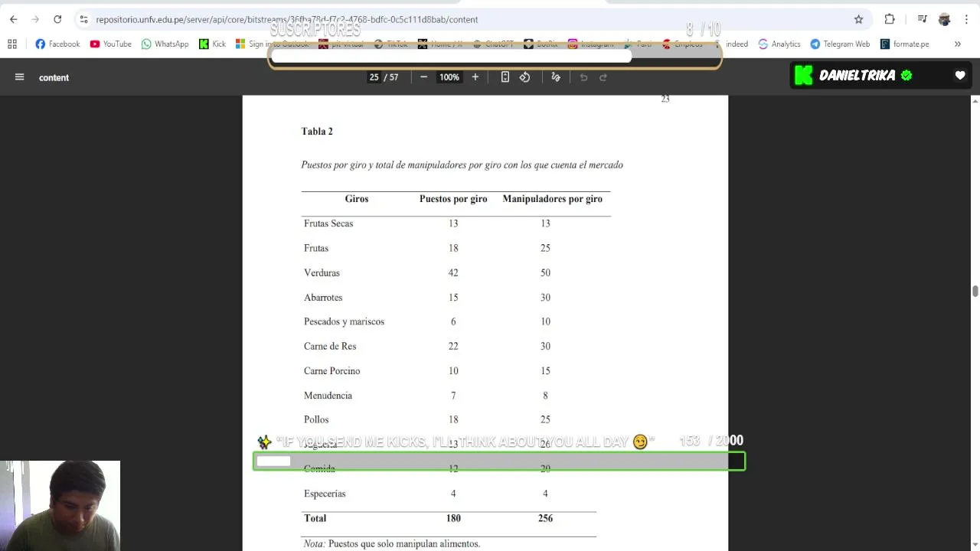Zoom in the PDF with plus button

coord(475,77)
